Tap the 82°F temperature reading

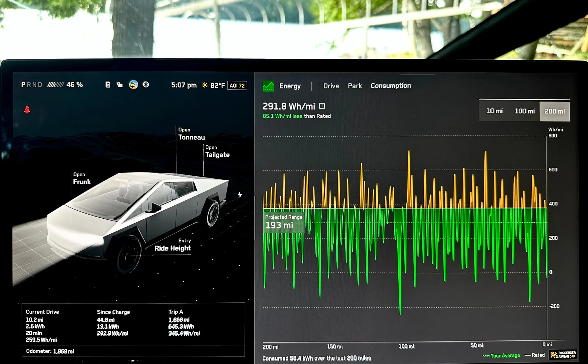click(218, 85)
